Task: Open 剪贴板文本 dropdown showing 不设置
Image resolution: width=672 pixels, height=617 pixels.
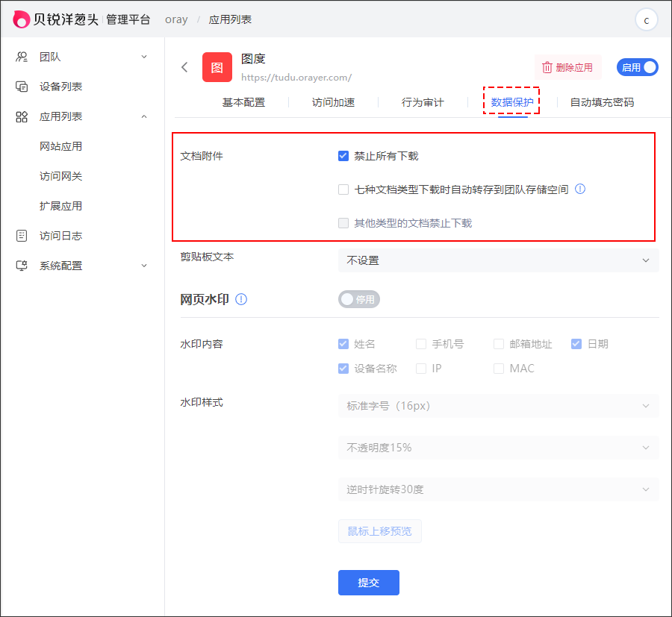Action: (498, 260)
